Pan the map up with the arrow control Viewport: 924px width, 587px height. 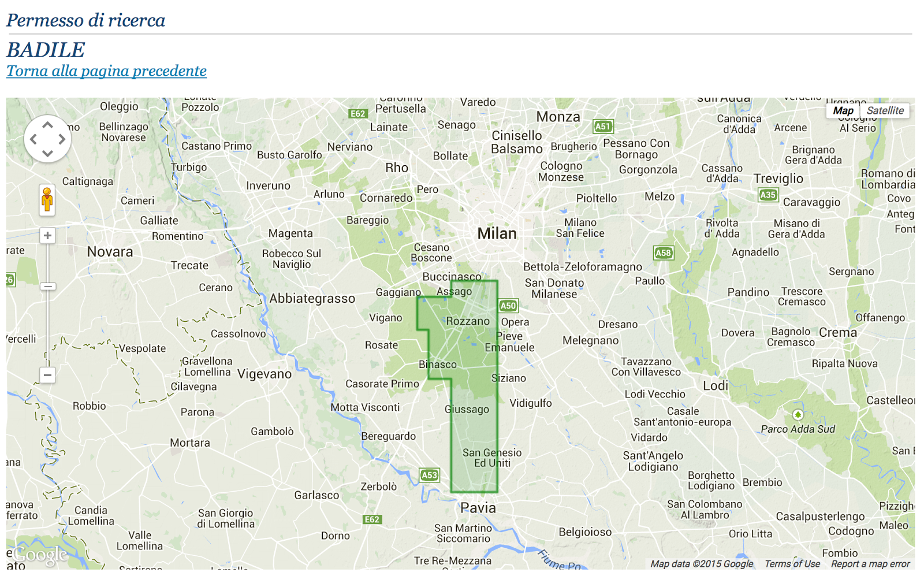(47, 125)
